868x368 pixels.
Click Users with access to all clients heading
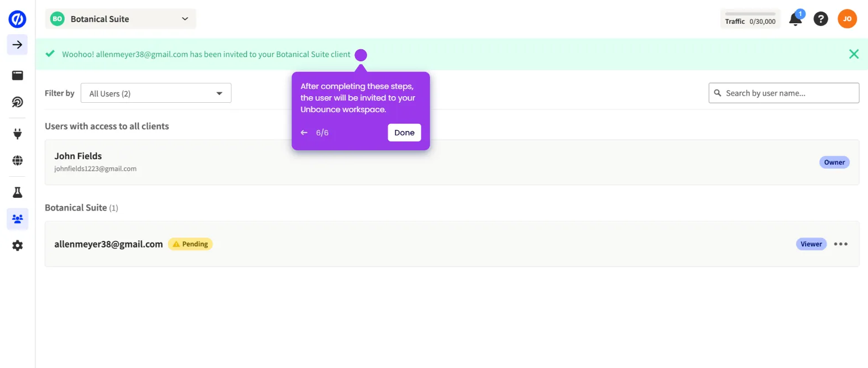coord(107,127)
